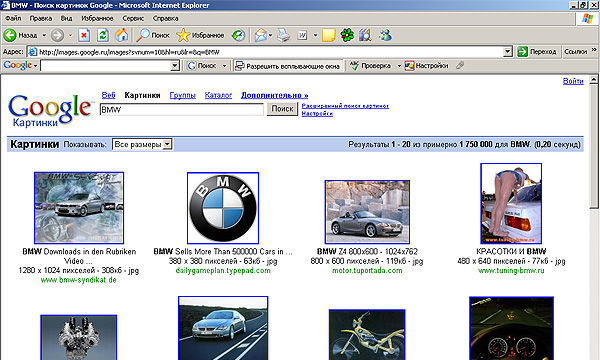
Task: Click the vertical scrollbar up arrow
Action: pos(593,80)
